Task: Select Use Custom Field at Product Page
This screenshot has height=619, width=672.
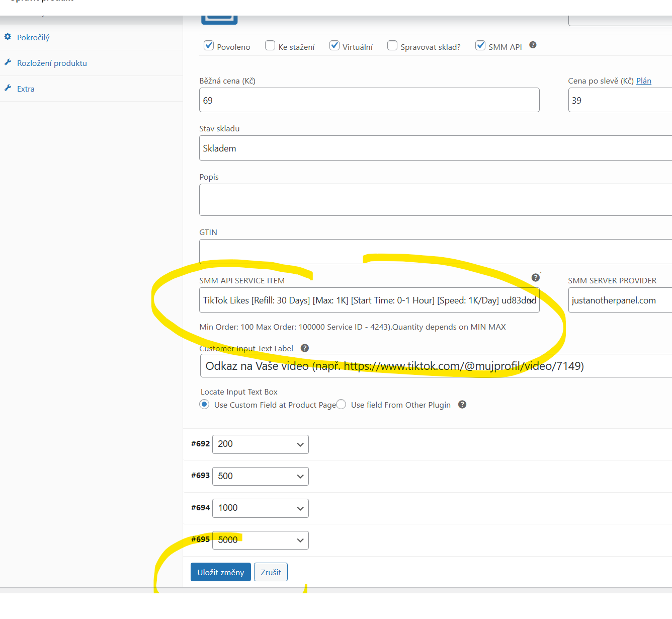Action: coord(204,405)
